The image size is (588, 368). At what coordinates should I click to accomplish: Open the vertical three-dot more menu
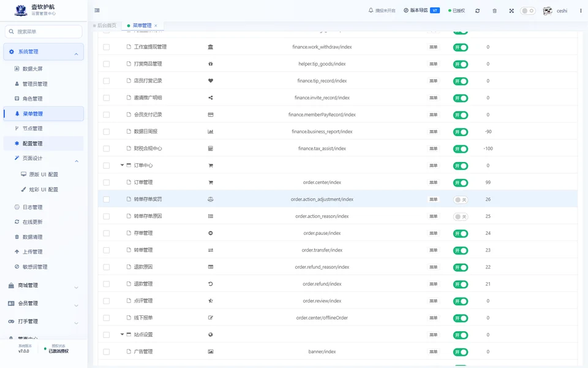[581, 11]
